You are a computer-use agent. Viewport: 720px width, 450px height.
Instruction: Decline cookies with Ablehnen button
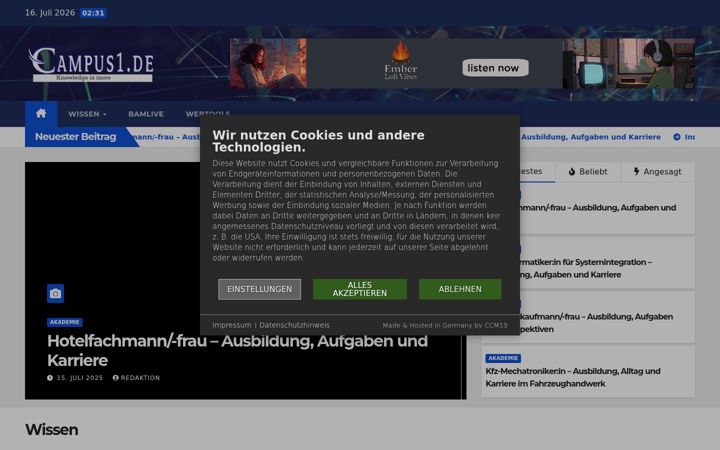460,289
